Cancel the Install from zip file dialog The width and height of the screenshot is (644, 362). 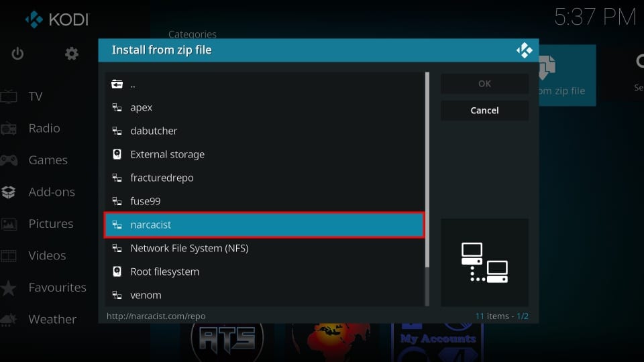(484, 111)
